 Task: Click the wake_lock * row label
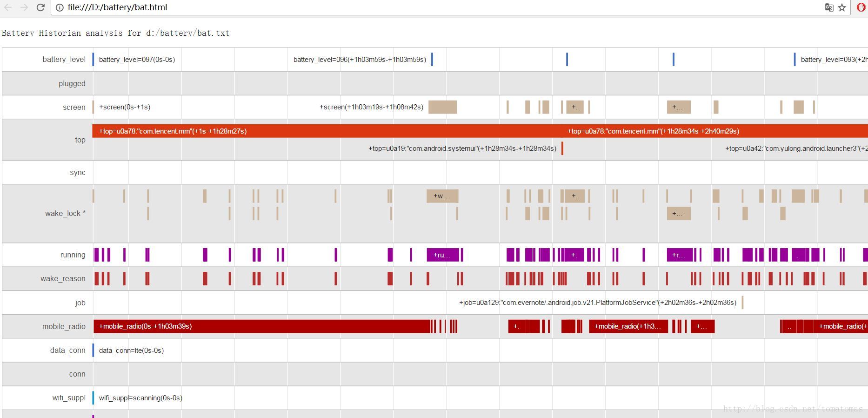point(65,214)
